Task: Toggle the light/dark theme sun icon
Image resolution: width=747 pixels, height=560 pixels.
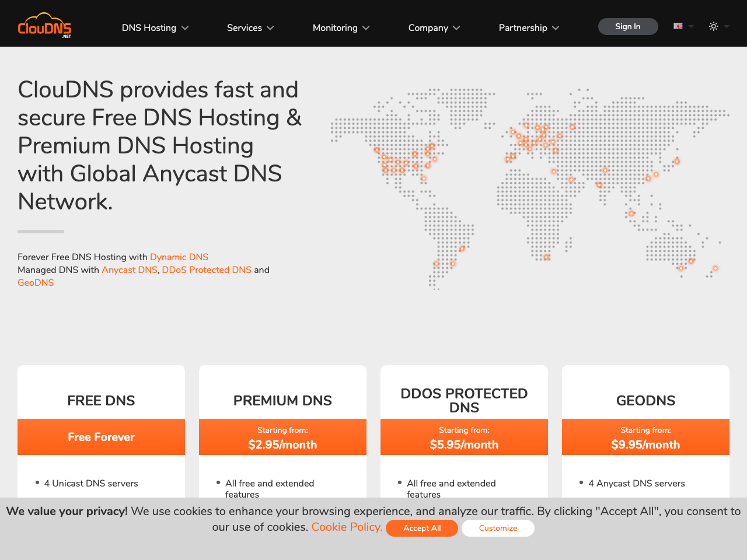Action: (713, 26)
